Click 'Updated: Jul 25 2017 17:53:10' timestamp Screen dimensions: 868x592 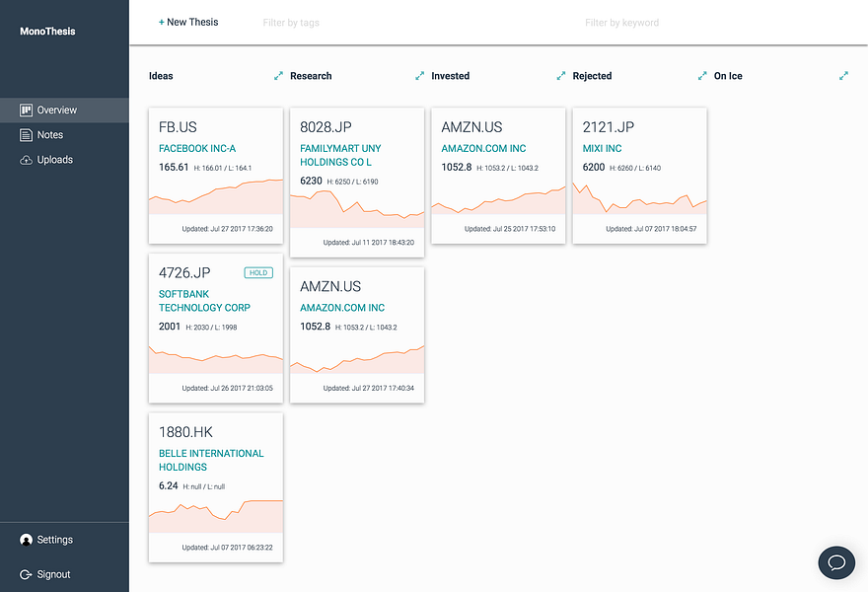click(x=510, y=229)
